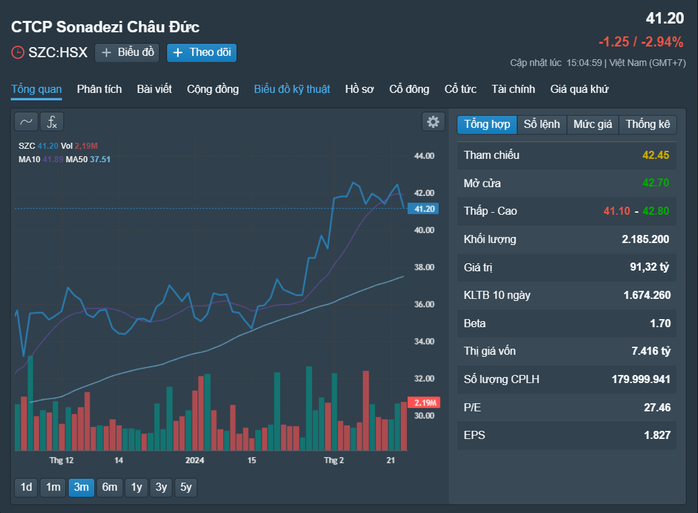This screenshot has width=698, height=513.
Task: Open the Tổng quan tab
Action: [37, 90]
